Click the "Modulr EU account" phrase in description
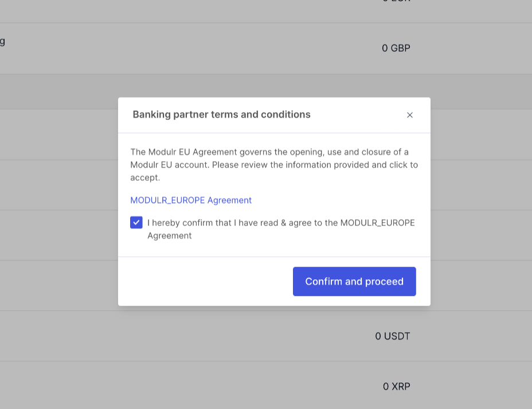The width and height of the screenshot is (532, 409). point(170,165)
